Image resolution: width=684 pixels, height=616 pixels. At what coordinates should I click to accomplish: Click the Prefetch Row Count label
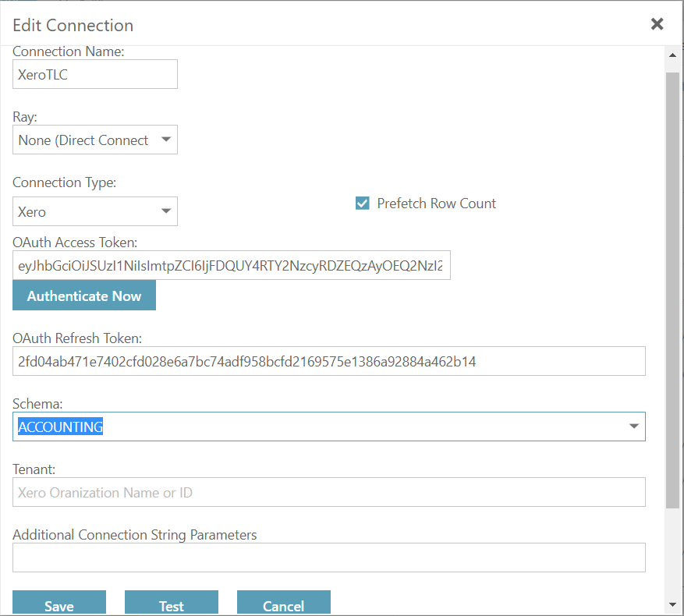click(x=436, y=204)
